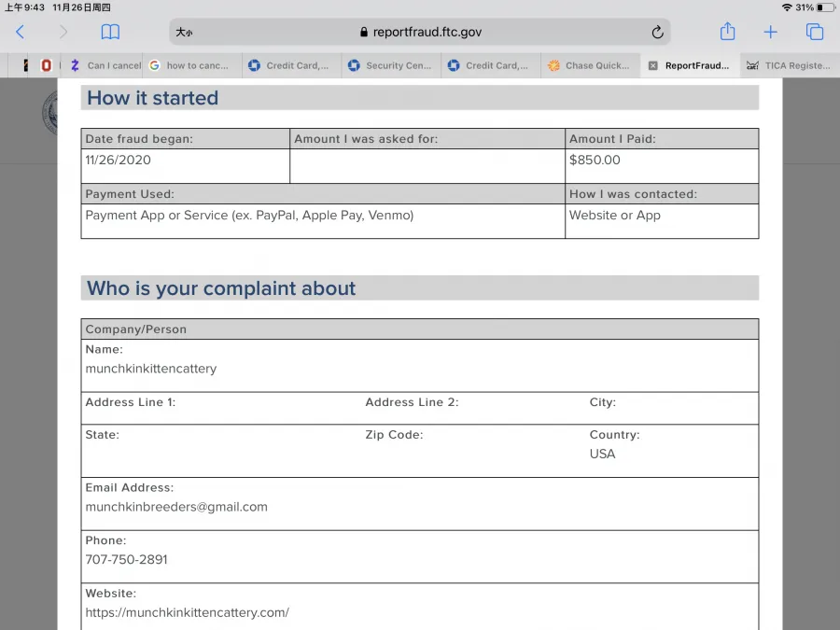Click the "How I was contacted:" header

click(633, 194)
